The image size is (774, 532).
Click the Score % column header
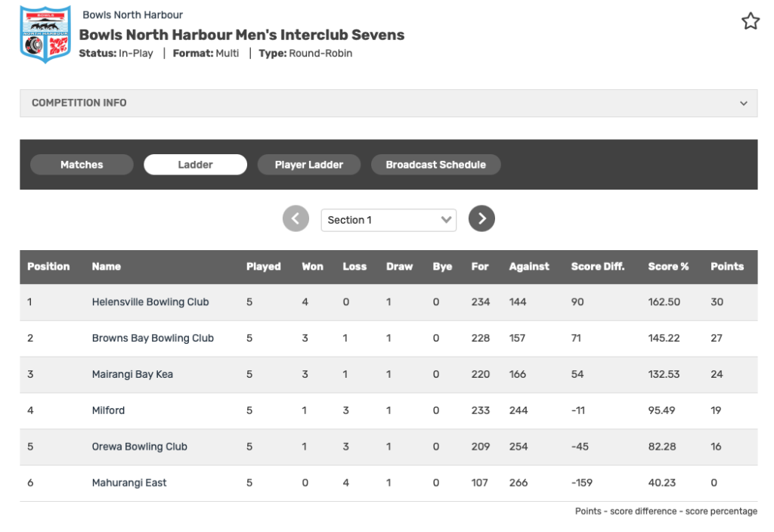point(668,267)
